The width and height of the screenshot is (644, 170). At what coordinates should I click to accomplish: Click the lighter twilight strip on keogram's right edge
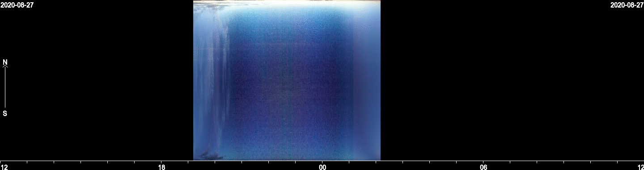(367, 80)
